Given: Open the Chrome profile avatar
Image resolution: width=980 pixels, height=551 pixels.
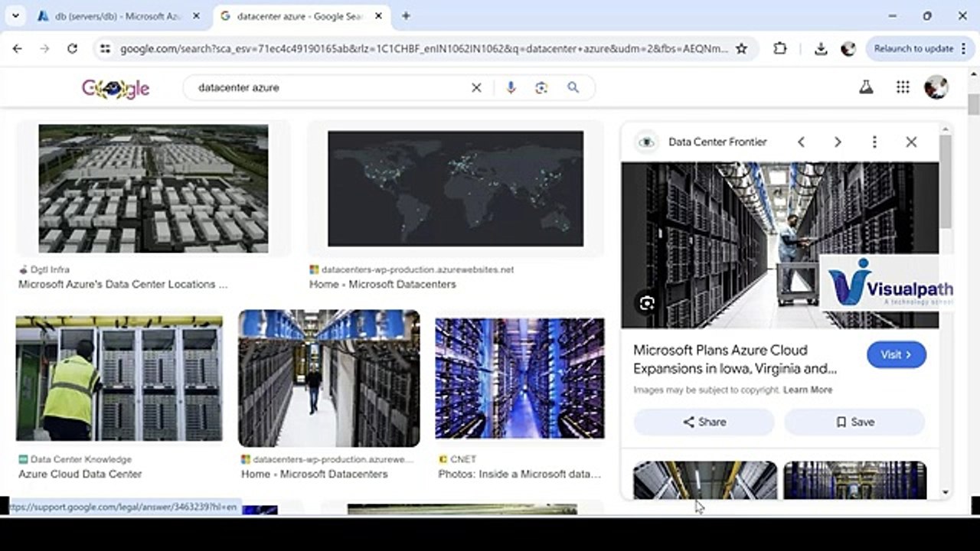Looking at the screenshot, I should (848, 48).
